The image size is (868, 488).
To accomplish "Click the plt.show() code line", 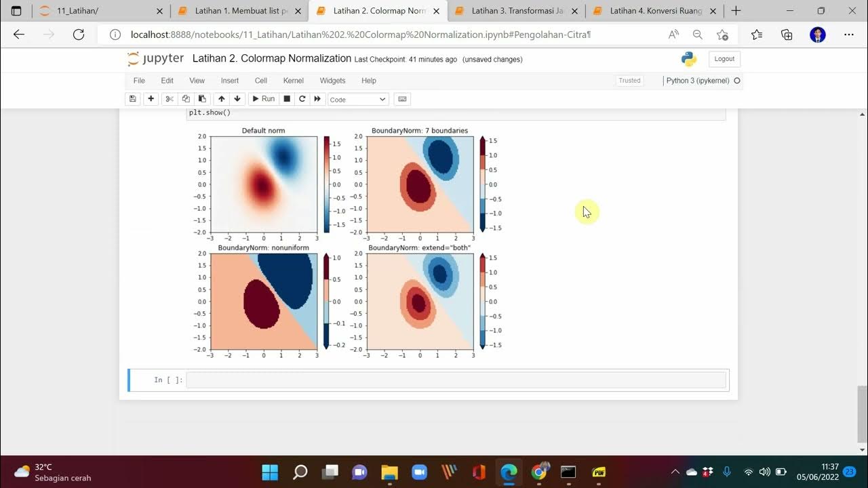I will click(210, 113).
